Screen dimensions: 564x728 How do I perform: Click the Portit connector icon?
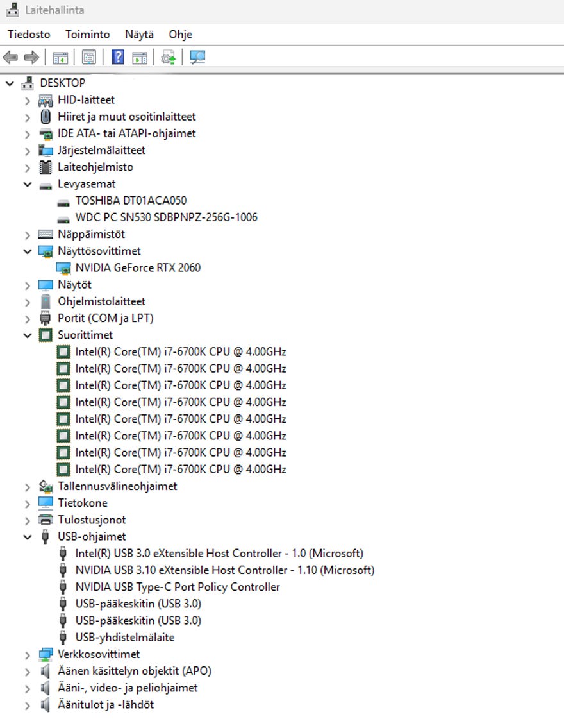pyautogui.click(x=46, y=319)
